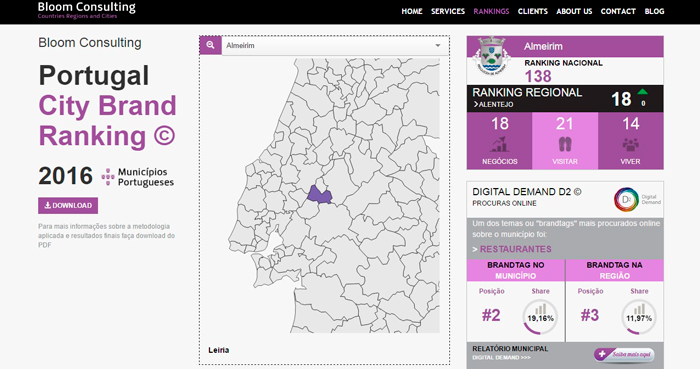The width and height of the screenshot is (700, 369).
Task: Select the RANKINGS menu item
Action: [491, 11]
